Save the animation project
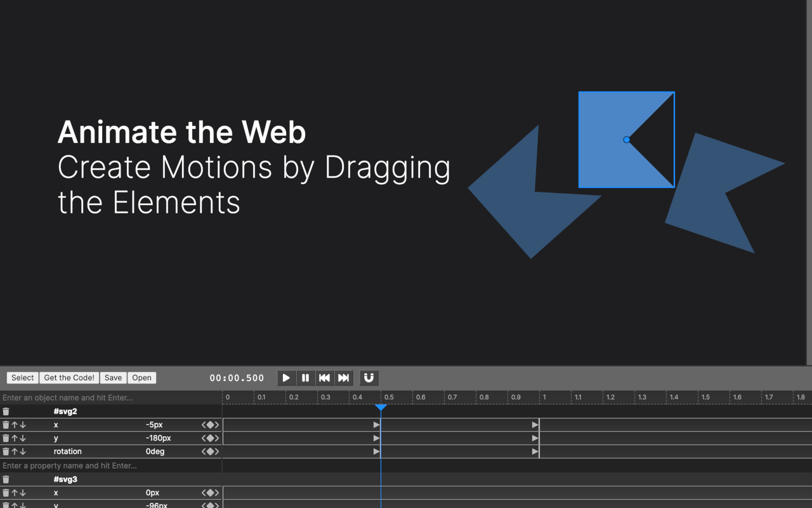Viewport: 812px width, 508px height. (x=114, y=378)
